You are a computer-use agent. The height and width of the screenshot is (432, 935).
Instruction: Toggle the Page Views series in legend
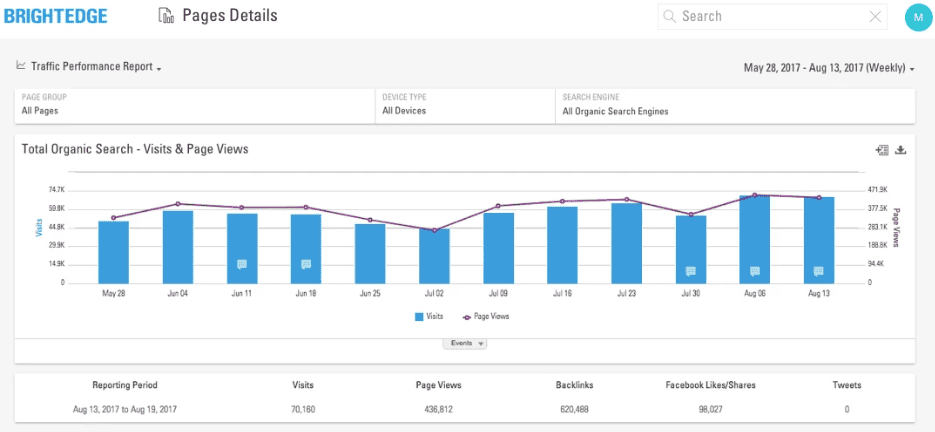tap(486, 316)
